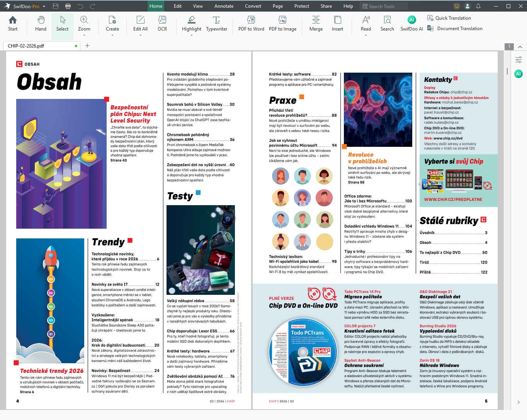The image size is (527, 420).
Task: Click Quick Translation button
Action: click(x=449, y=18)
